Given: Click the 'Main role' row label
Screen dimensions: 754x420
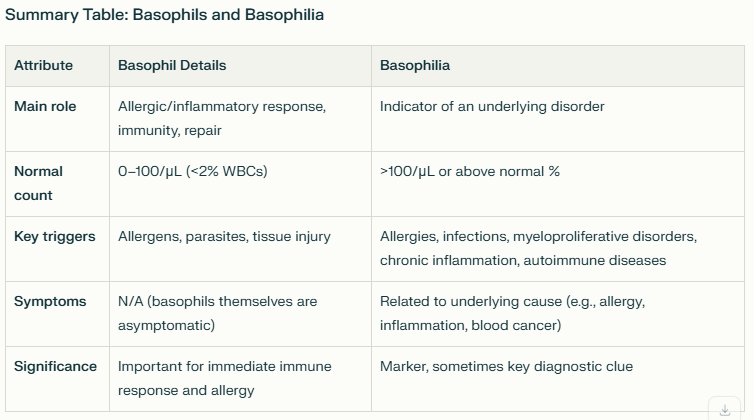Looking at the screenshot, I should (45, 106).
